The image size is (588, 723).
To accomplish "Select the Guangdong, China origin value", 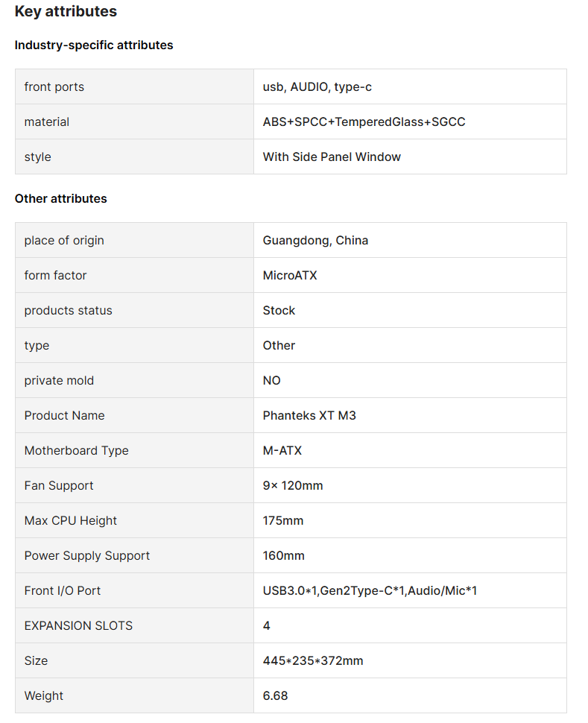I will 315,241.
